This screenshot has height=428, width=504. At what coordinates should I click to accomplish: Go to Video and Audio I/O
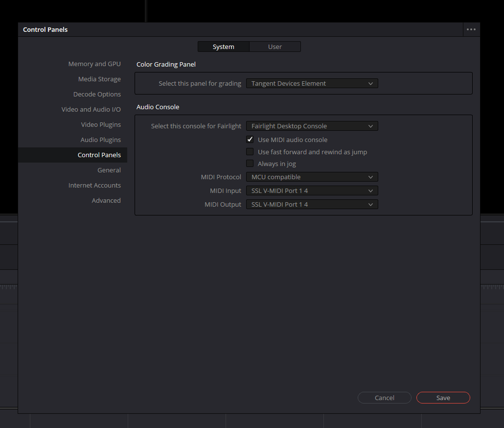pos(92,109)
